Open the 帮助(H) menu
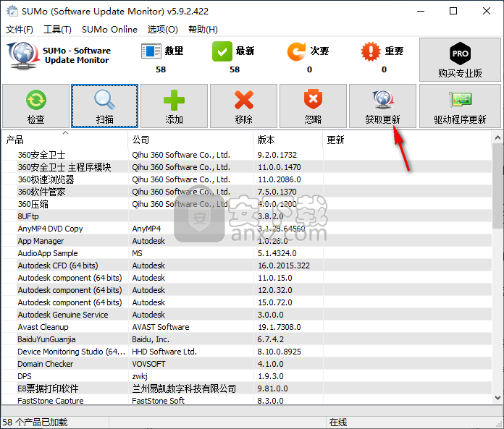The width and height of the screenshot is (504, 429). [203, 30]
